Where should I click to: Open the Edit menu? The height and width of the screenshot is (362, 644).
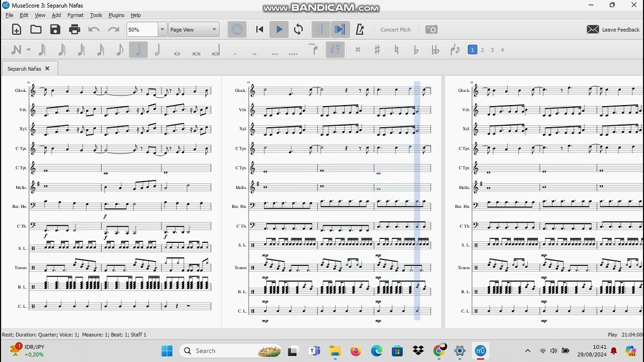(24, 15)
